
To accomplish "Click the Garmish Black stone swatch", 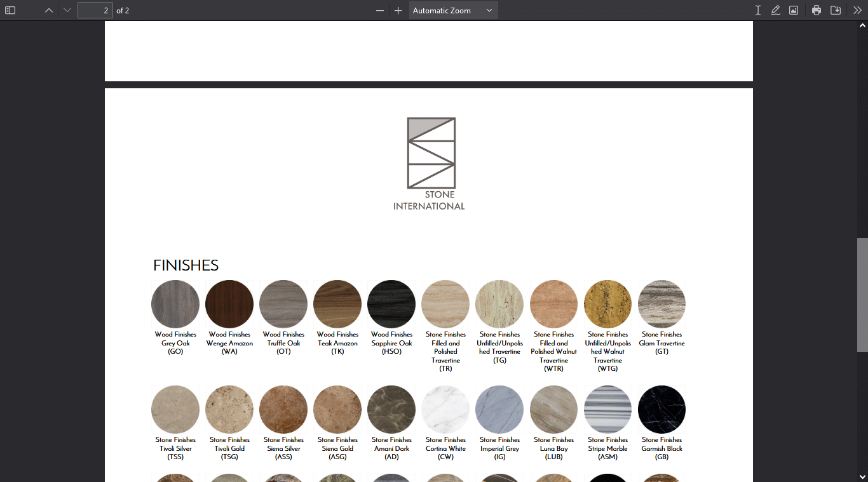I will pyautogui.click(x=661, y=410).
